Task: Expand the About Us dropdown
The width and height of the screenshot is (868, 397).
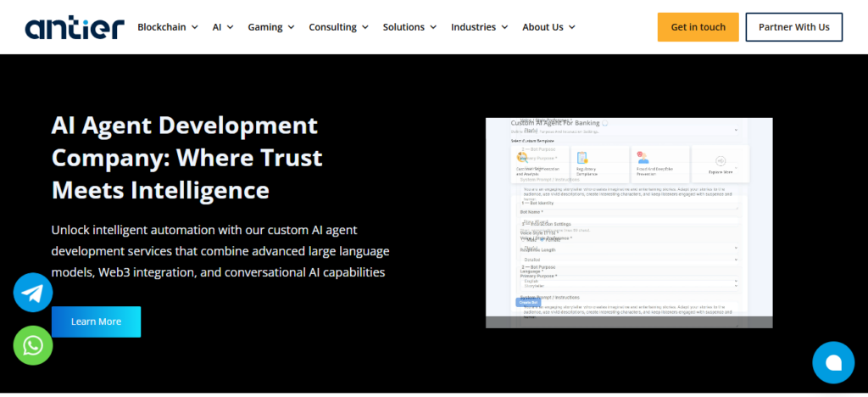Action: point(548,27)
